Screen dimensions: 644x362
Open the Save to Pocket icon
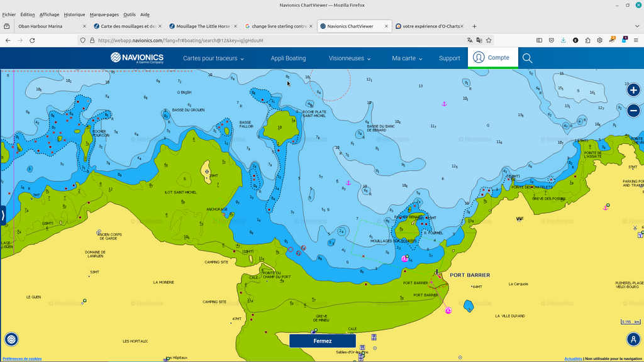[x=552, y=40]
